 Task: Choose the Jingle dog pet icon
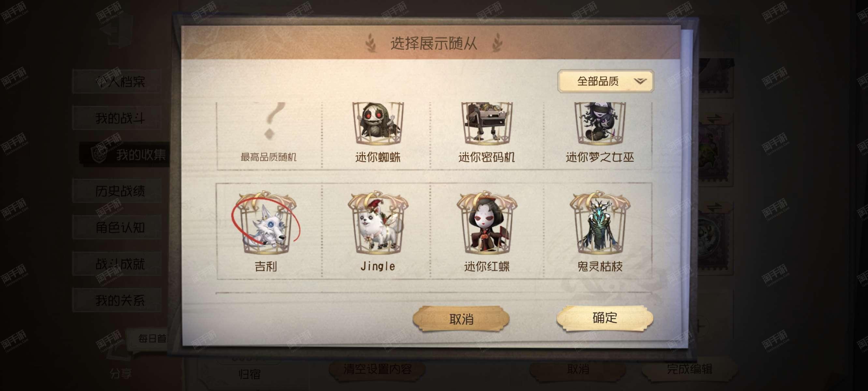point(378,224)
